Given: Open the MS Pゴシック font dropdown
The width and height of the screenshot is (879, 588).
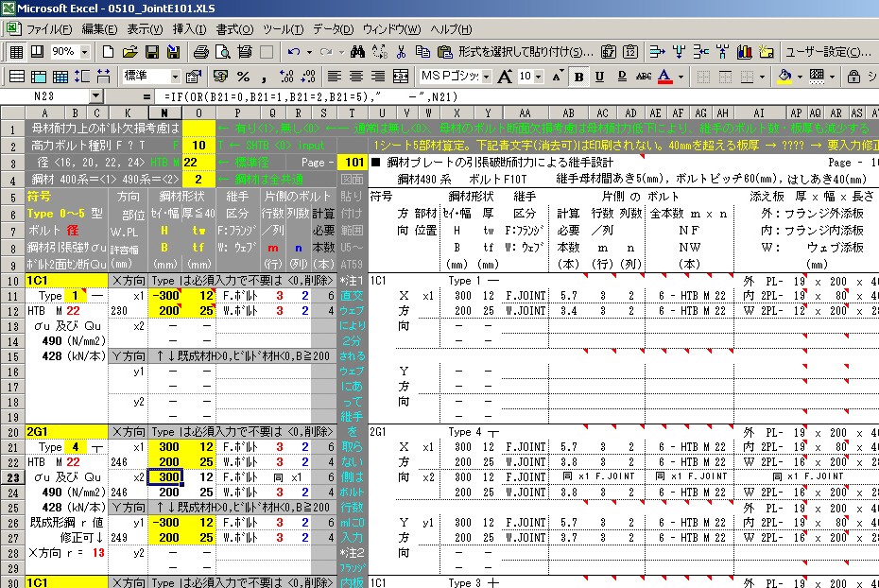Looking at the screenshot, I should tap(486, 77).
